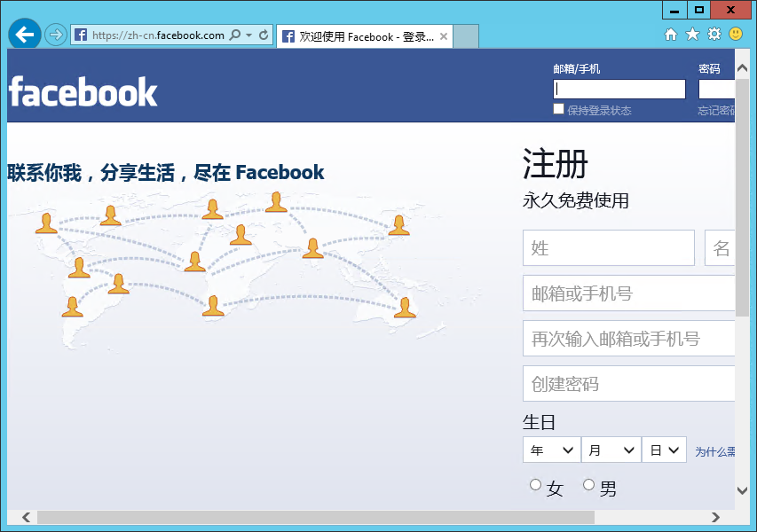Minimize the browser window
This screenshot has width=757, height=532.
[675, 10]
